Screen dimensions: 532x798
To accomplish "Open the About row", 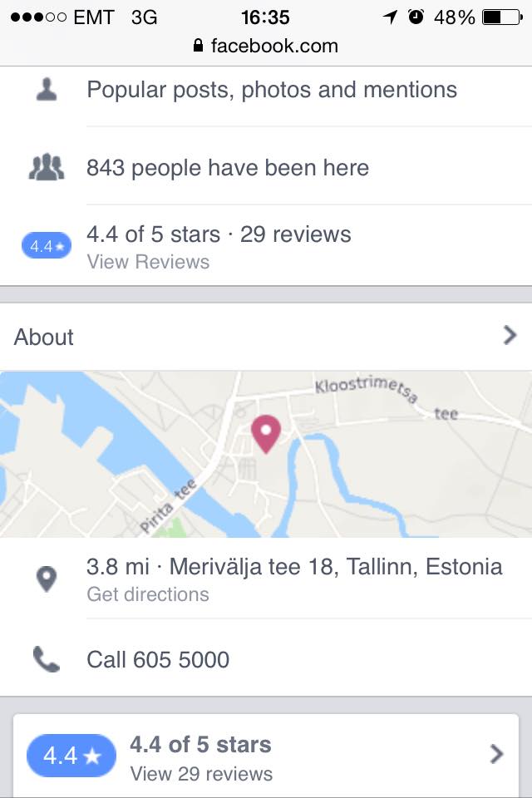I will tap(266, 337).
